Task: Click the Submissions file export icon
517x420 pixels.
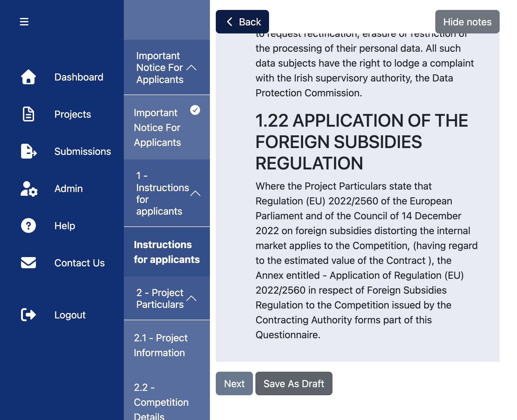Action: coord(29,151)
